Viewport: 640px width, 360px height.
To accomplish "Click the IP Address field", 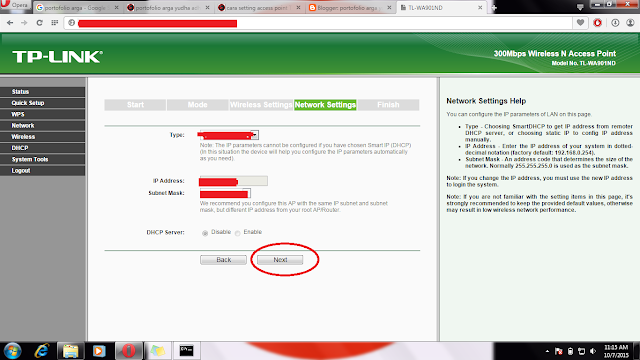I will pos(233,181).
